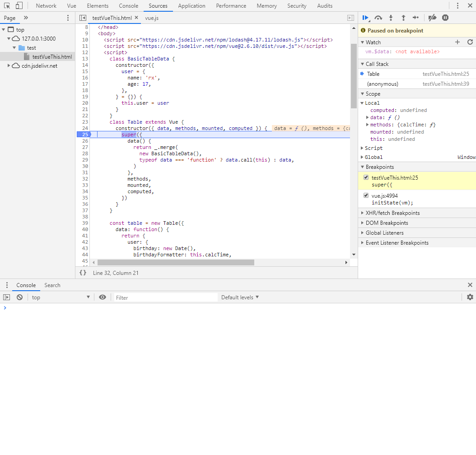Collapse the Watch section
This screenshot has height=455, width=476.
(362, 42)
